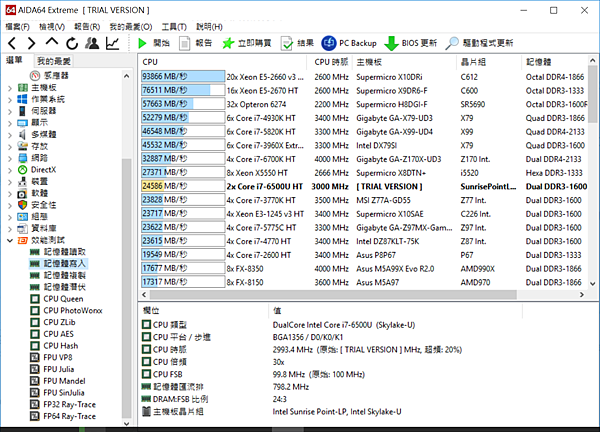The width and height of the screenshot is (600, 432).
Task: Switch to the favorites tab in sidebar
Action: [x=54, y=60]
